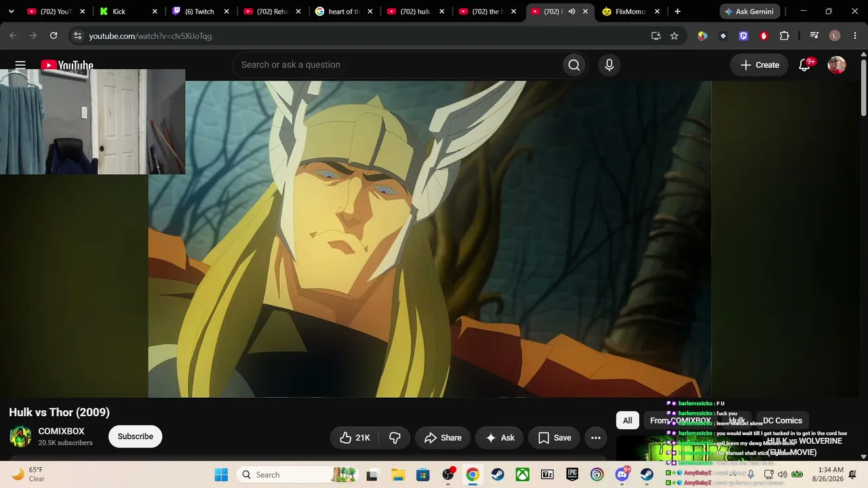Close the FlixMomo tab
The width and height of the screenshot is (868, 488).
[657, 12]
